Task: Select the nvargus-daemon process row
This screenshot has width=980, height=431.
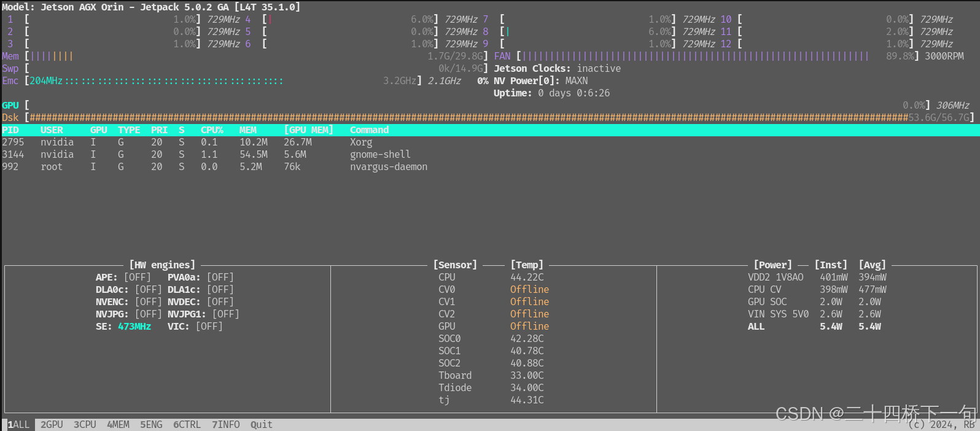Action: [490, 167]
